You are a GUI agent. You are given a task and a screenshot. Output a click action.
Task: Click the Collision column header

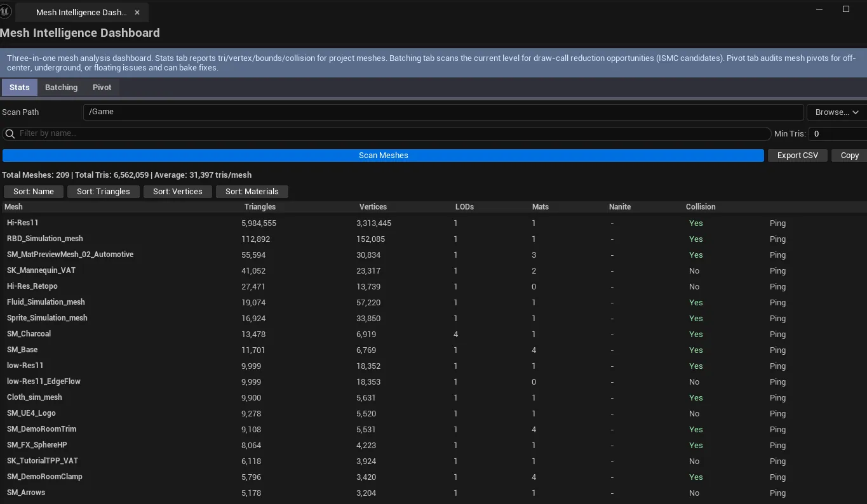coord(701,207)
